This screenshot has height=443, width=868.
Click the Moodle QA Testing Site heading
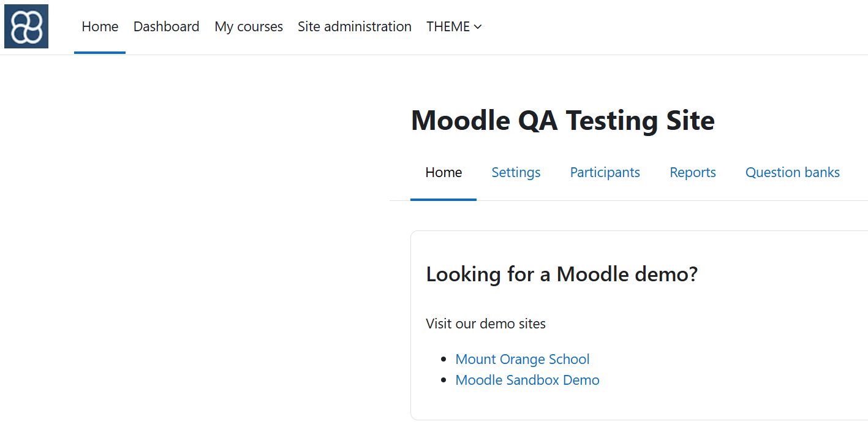(x=563, y=120)
